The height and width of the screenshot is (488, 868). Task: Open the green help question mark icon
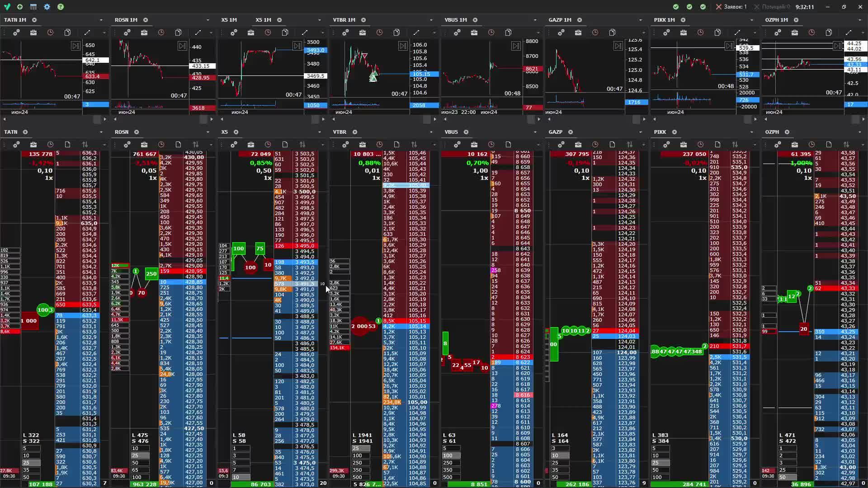tap(61, 7)
